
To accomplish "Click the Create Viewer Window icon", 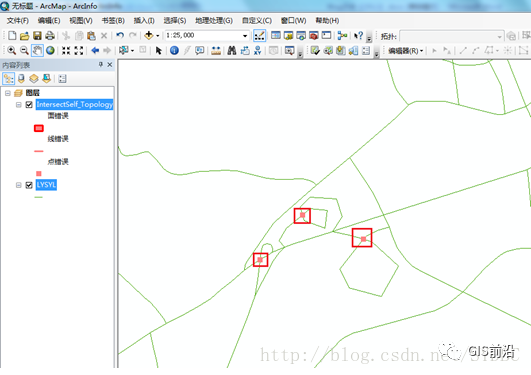I will coord(290,50).
